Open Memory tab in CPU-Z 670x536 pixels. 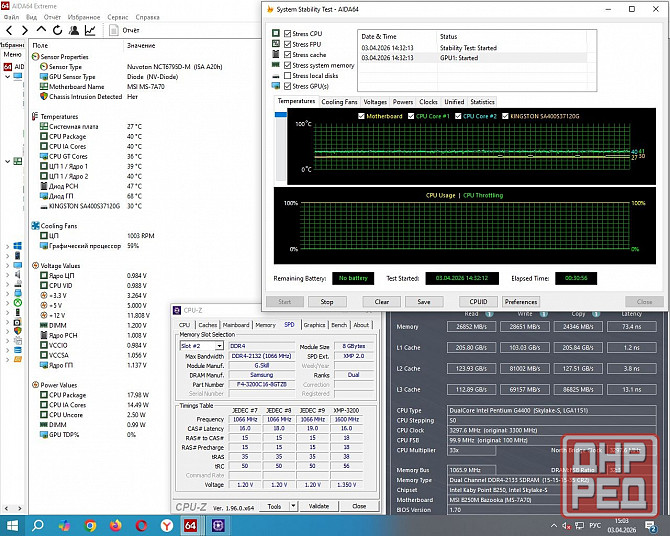point(265,325)
